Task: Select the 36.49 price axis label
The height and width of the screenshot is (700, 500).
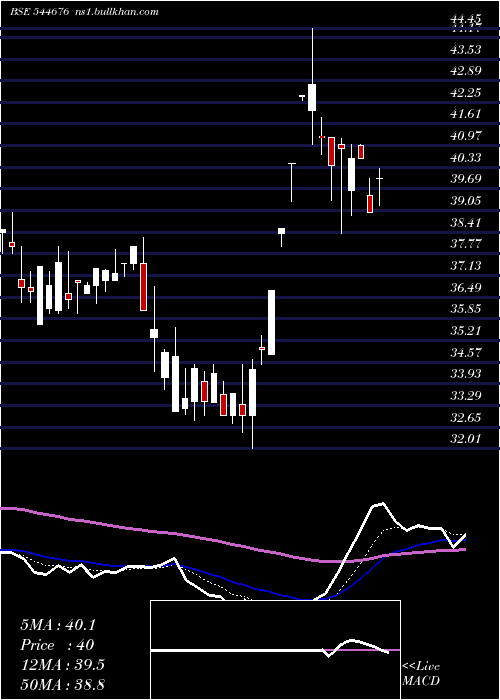Action: coord(466,287)
